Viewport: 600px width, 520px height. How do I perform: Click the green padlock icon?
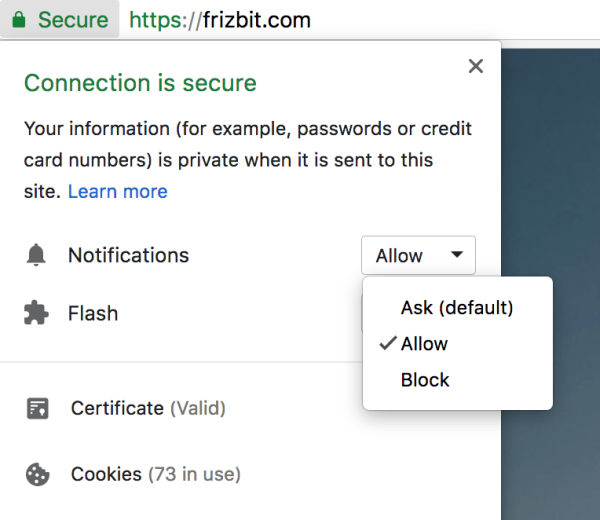(x=18, y=20)
